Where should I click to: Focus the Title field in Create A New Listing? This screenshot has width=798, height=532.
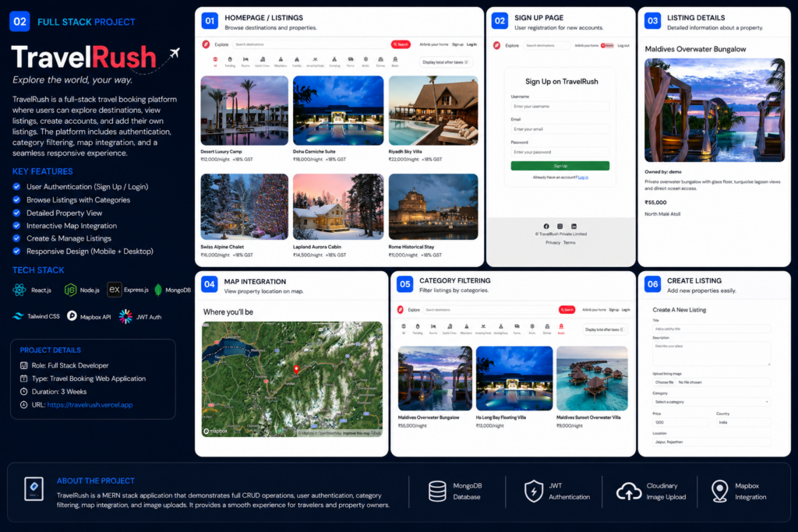point(711,329)
